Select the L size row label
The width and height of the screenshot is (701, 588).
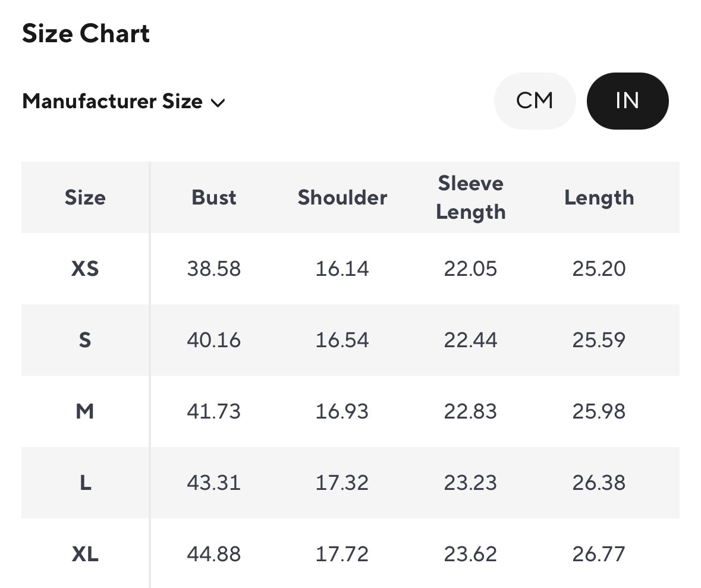(x=85, y=483)
